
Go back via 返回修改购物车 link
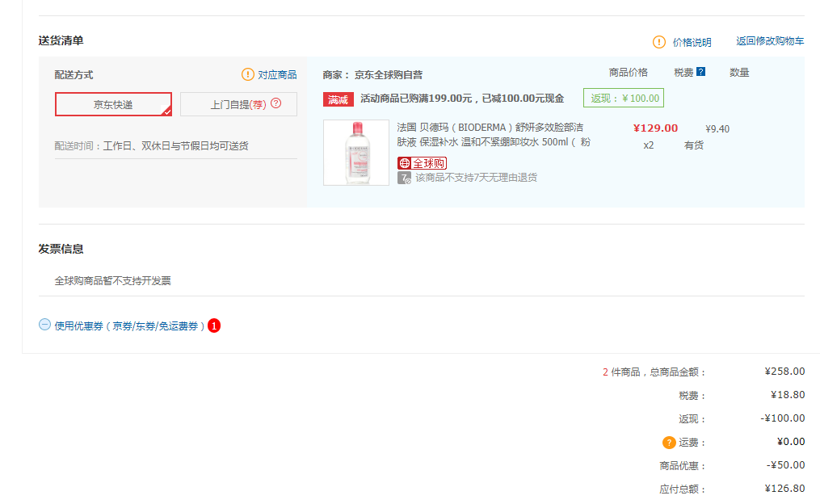coord(770,40)
